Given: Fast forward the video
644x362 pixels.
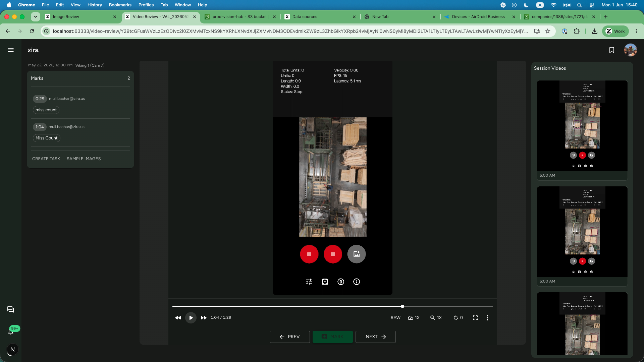Looking at the screenshot, I should [x=204, y=318].
